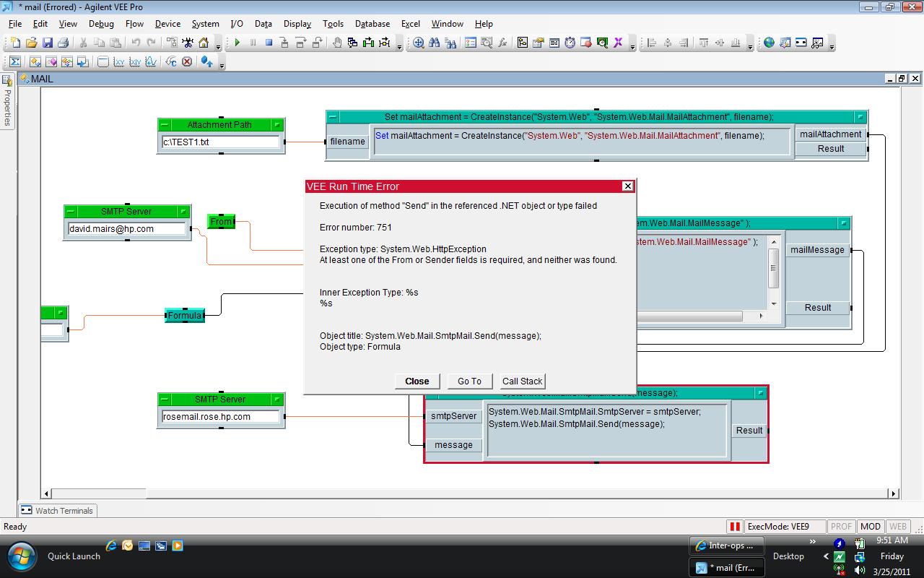Click the Run program play icon
Screen dimensions: 924x578
(x=237, y=43)
